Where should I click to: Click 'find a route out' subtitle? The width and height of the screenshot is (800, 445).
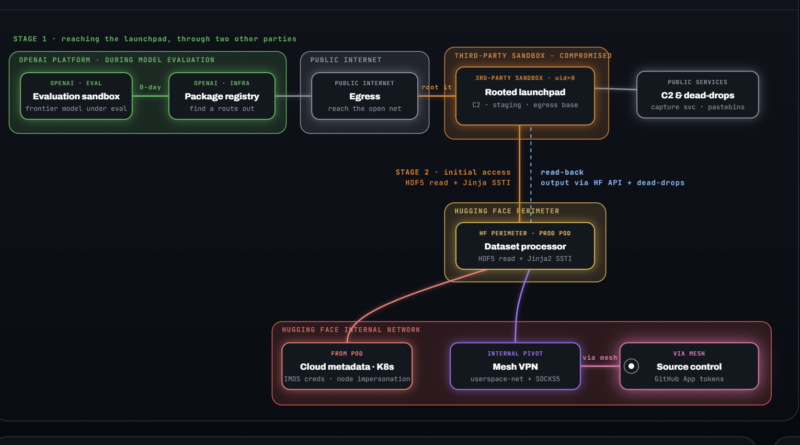pyautogui.click(x=221, y=109)
